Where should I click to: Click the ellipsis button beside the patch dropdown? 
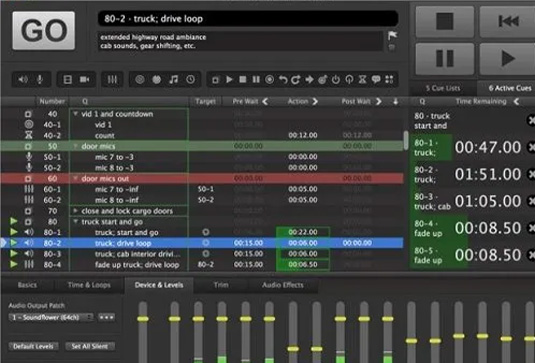[x=106, y=317]
